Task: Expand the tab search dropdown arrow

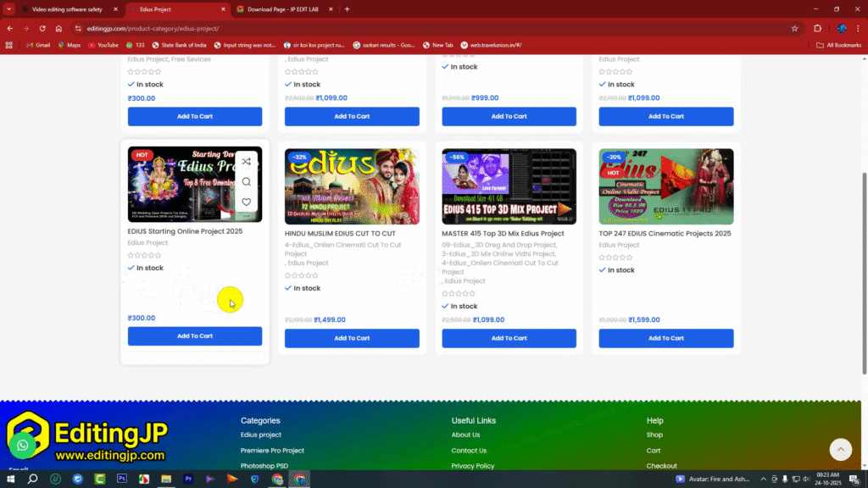Action: tap(9, 9)
